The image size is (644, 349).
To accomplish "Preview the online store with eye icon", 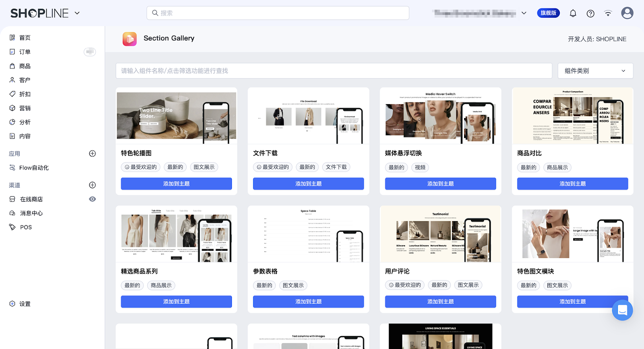I will pyautogui.click(x=93, y=199).
